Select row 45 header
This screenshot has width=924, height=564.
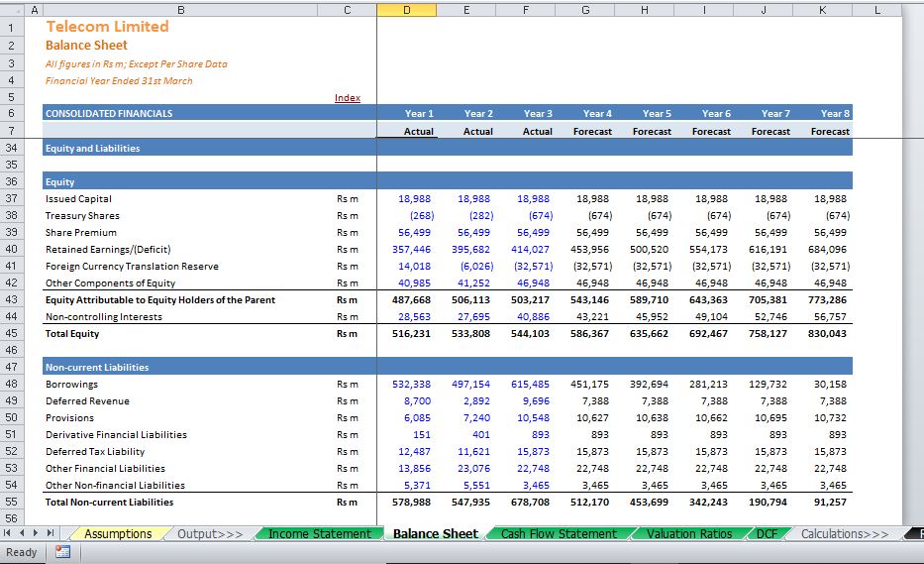(11, 333)
